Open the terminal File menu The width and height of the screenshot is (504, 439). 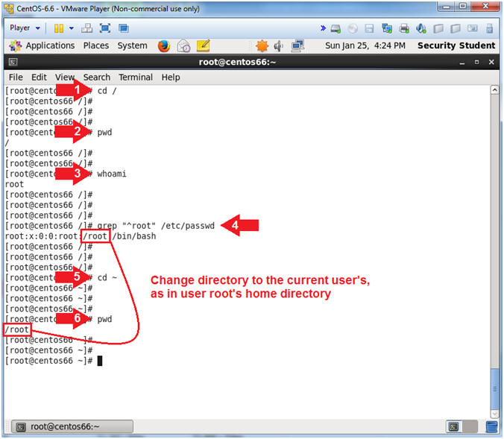pos(16,78)
